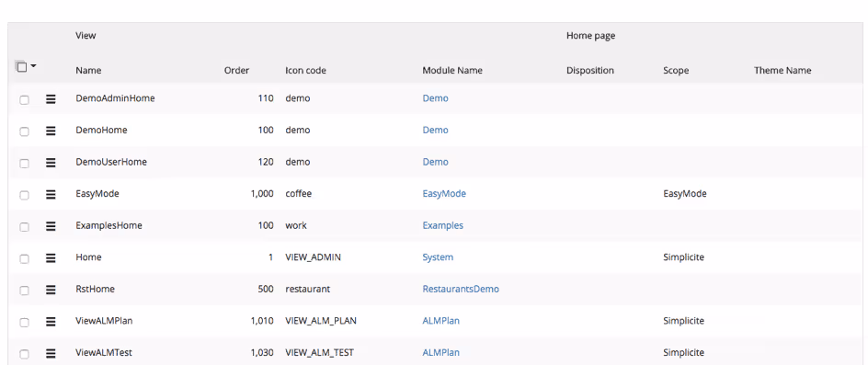
Task: Click the RstHome name cell
Action: tap(96, 289)
